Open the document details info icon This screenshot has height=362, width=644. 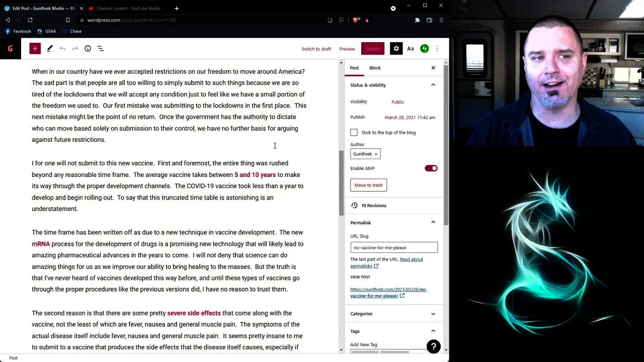tap(88, 48)
